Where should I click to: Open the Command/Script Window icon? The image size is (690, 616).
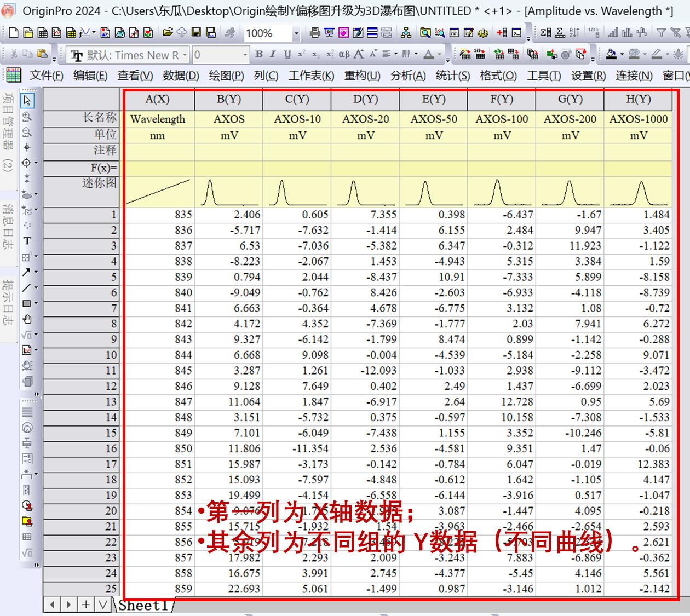point(516,33)
